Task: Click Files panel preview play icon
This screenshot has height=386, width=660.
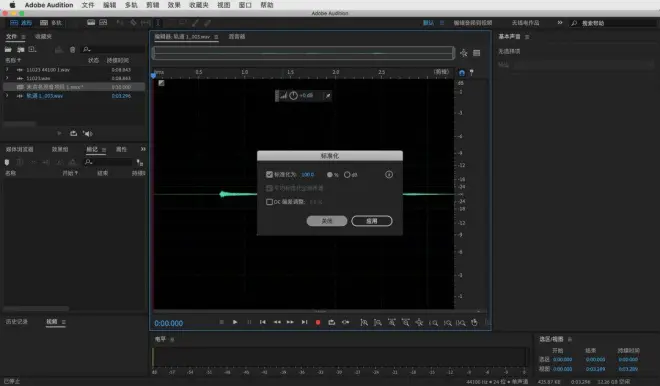Action: (59, 133)
